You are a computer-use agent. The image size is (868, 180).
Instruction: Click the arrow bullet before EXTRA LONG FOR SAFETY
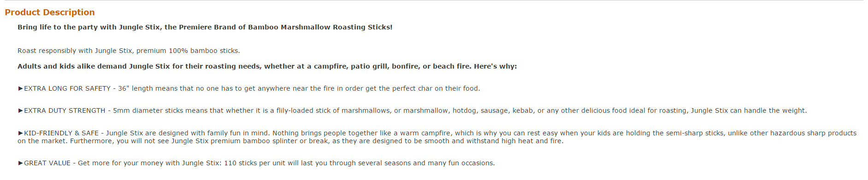click(21, 88)
